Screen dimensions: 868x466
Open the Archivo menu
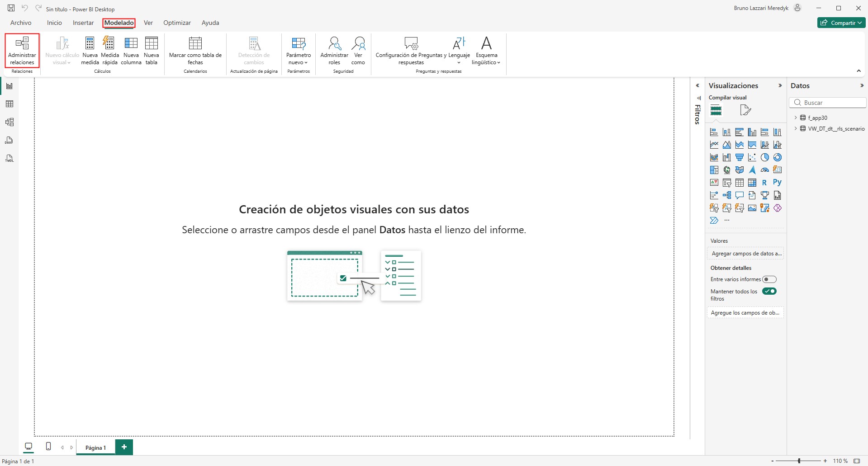pyautogui.click(x=21, y=23)
